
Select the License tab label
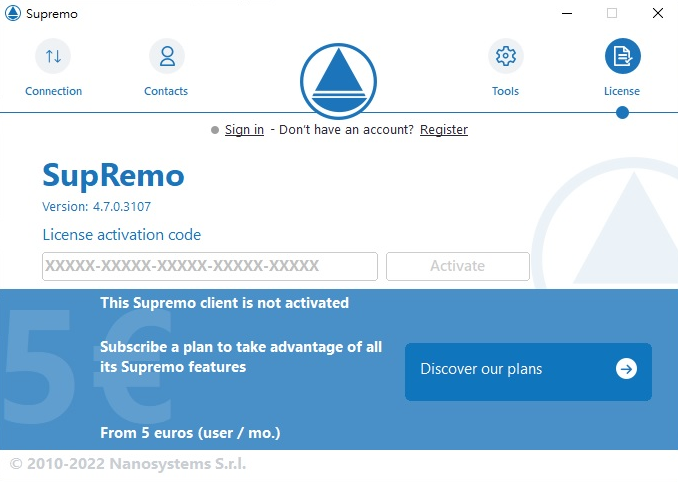click(x=622, y=91)
